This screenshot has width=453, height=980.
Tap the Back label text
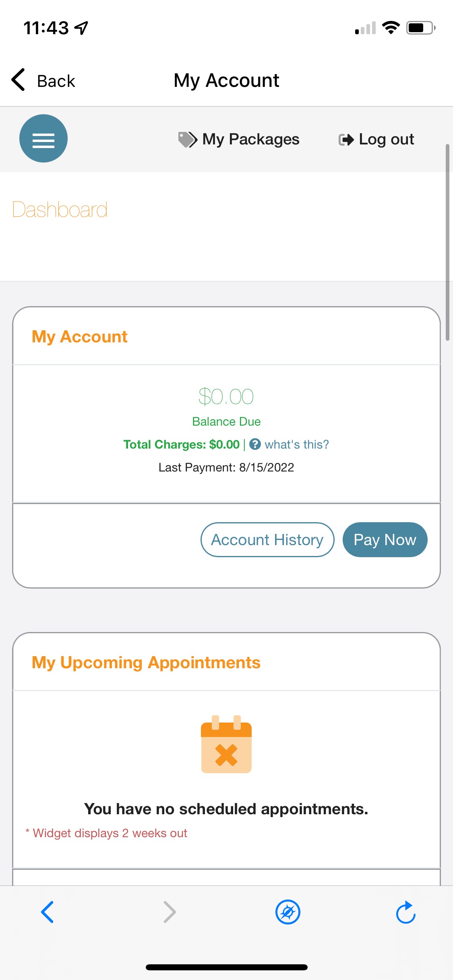coord(56,81)
